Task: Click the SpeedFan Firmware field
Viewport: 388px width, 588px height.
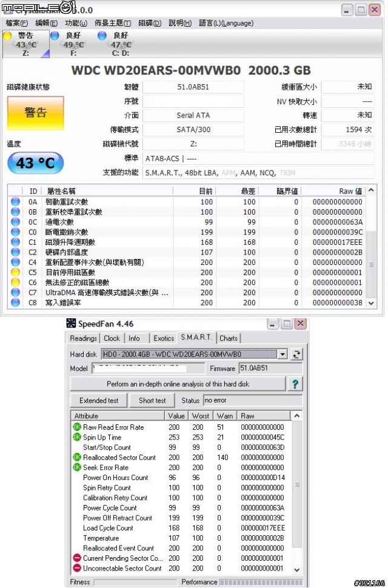Action: pyautogui.click(x=270, y=369)
